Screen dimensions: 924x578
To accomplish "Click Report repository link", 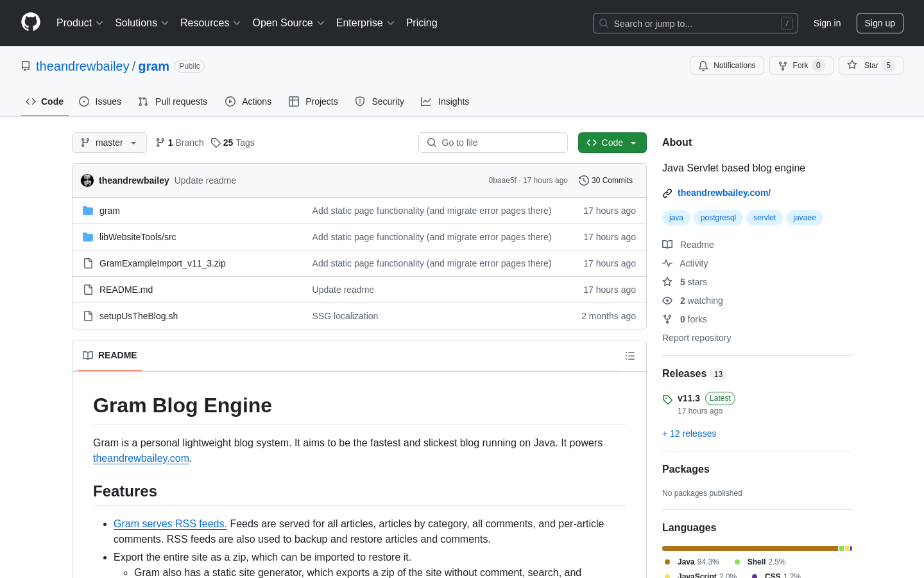I will (x=696, y=338).
